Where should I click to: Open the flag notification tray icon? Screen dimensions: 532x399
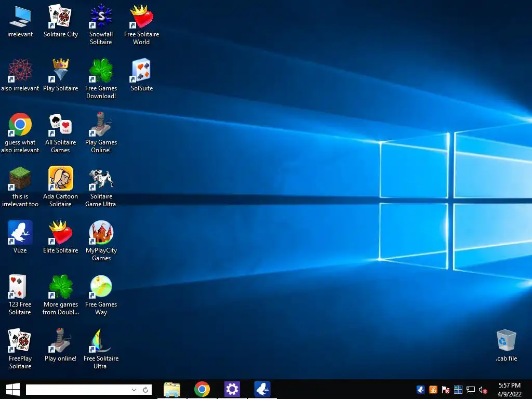[446, 390]
